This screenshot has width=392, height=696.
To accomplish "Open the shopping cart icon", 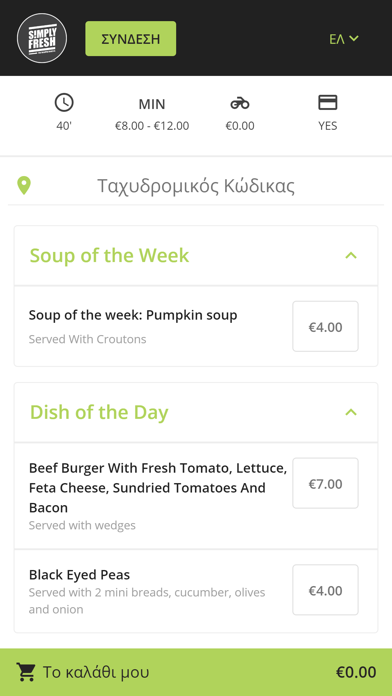I will pos(26,672).
